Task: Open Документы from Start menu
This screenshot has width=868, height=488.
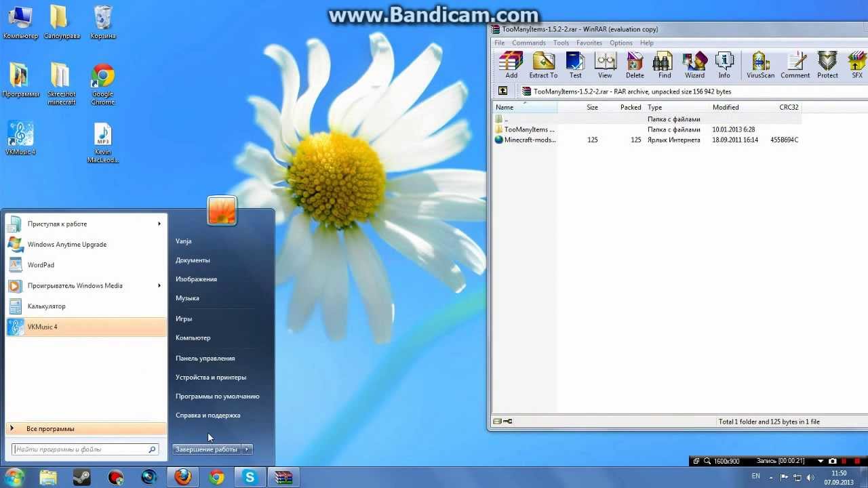Action: coord(193,260)
